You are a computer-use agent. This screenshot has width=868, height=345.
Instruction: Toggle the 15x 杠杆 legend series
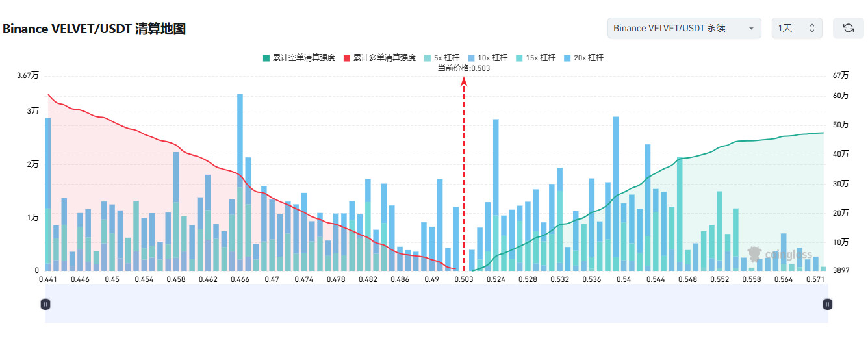(535, 58)
